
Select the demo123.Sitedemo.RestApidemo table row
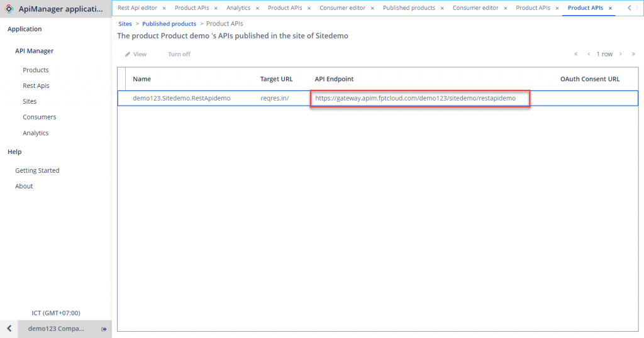[x=181, y=99]
